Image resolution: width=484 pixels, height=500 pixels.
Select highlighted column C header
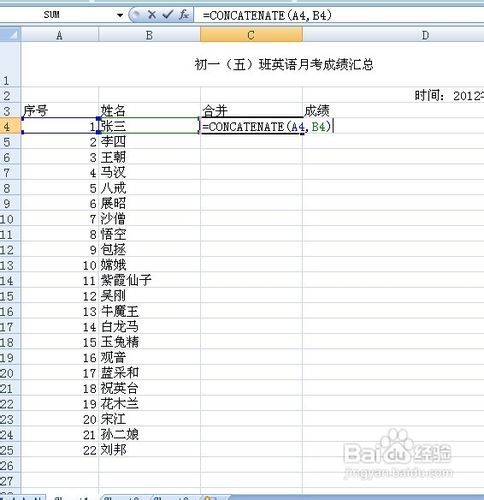pyautogui.click(x=251, y=35)
